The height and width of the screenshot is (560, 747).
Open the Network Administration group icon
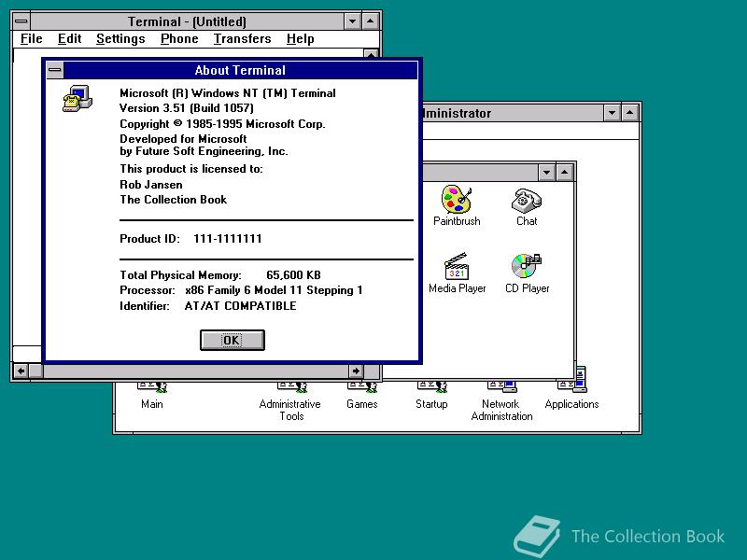pos(501,386)
